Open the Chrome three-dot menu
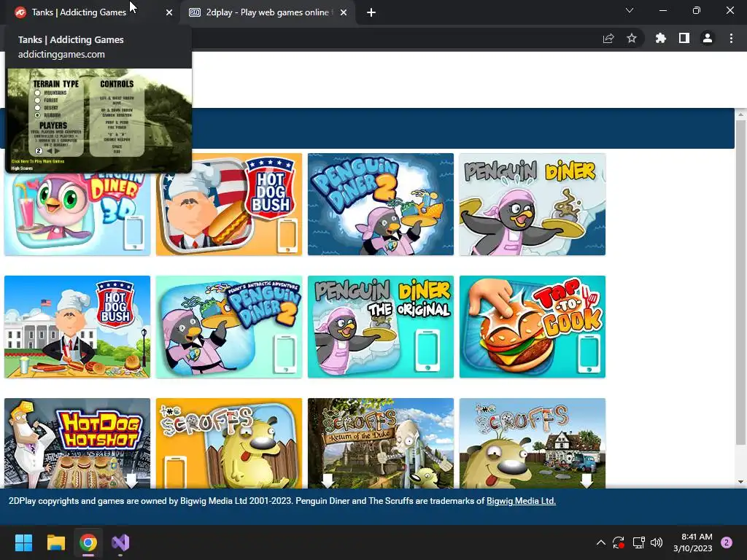The height and width of the screenshot is (560, 747). (x=731, y=38)
